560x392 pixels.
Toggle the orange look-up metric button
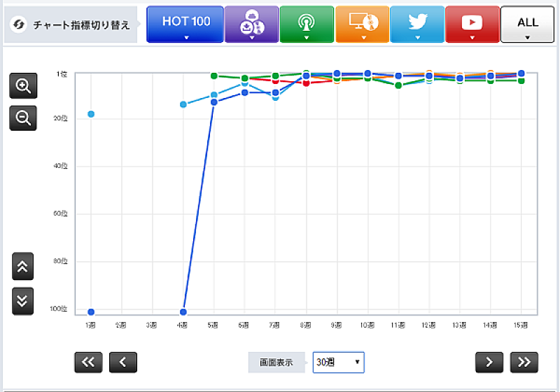point(362,24)
